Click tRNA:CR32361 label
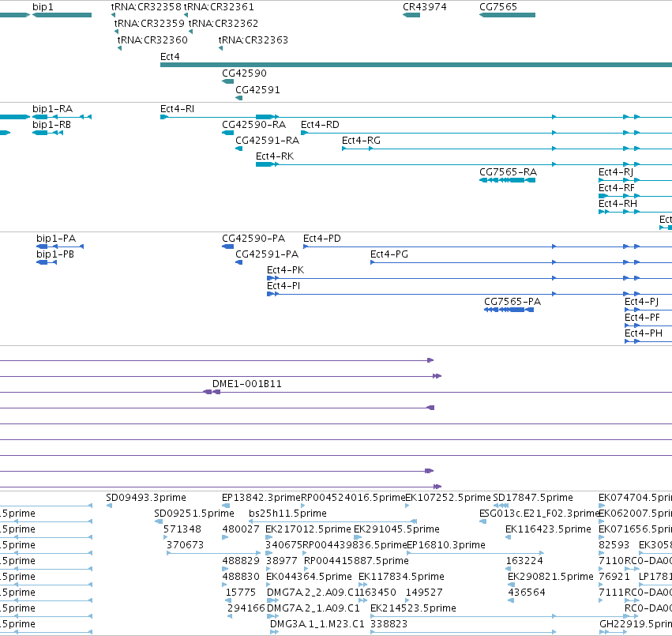 point(219,7)
